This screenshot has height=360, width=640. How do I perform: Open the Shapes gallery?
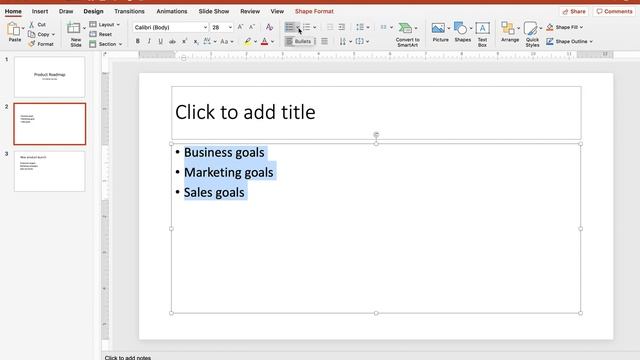[x=462, y=33]
